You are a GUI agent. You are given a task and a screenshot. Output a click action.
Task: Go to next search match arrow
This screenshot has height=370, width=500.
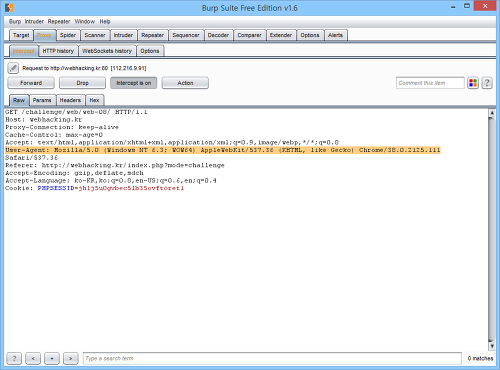tap(71, 358)
